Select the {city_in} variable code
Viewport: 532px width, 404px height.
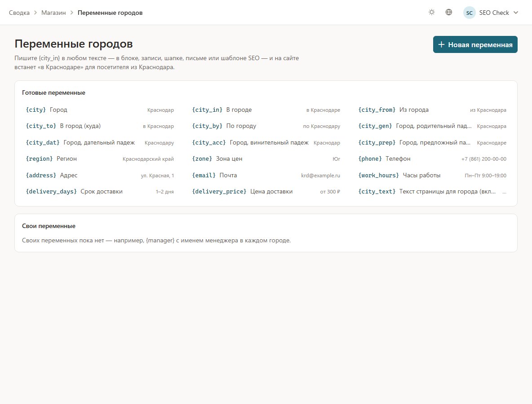tap(207, 110)
